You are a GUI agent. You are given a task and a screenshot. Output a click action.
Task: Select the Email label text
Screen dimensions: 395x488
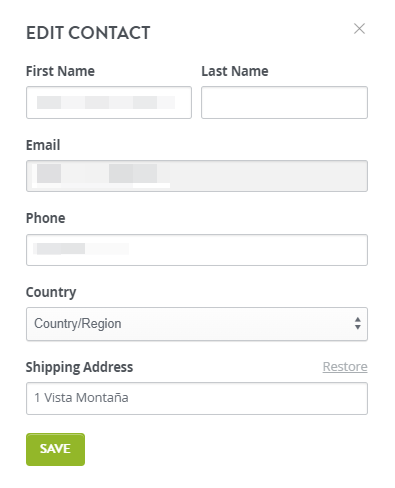coord(43,145)
